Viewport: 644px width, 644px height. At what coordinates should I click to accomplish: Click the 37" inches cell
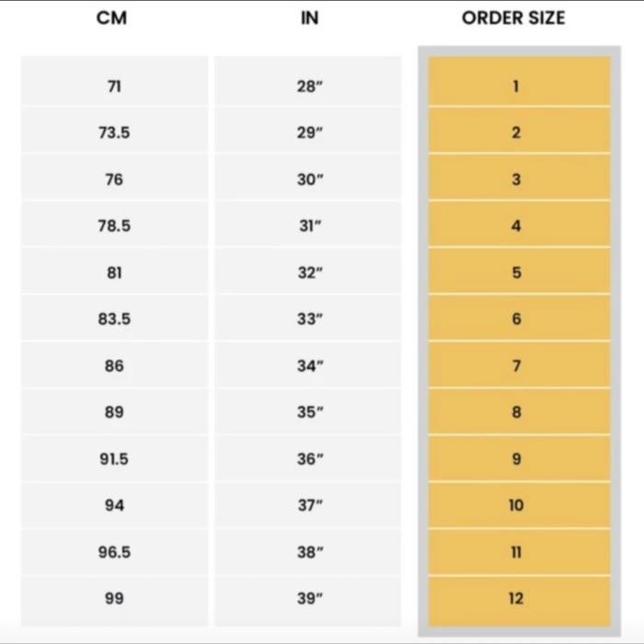[x=309, y=505]
